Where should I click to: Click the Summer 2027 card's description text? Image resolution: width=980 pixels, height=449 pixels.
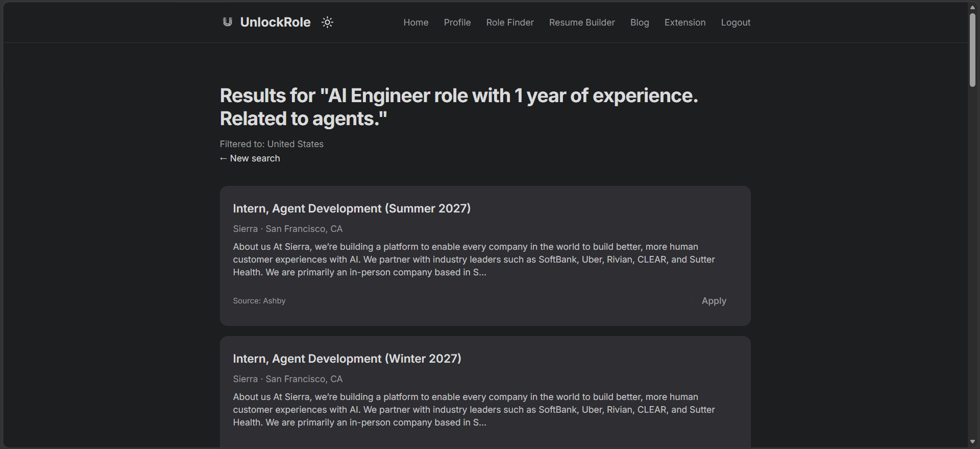(474, 259)
